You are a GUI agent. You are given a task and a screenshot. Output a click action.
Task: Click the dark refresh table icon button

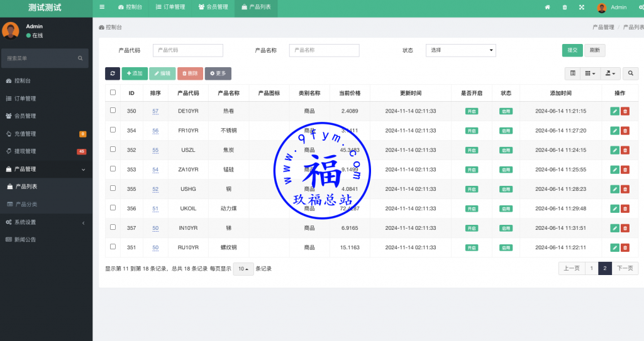click(113, 73)
